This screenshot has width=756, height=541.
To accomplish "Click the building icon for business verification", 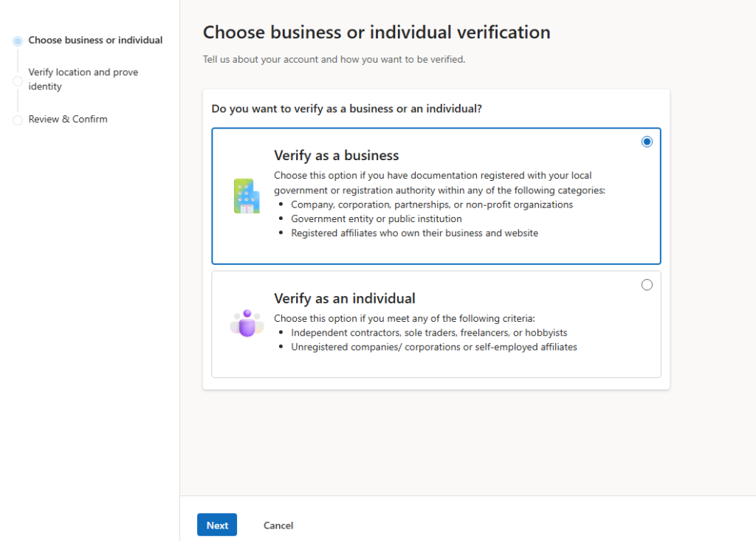I will tap(247, 196).
